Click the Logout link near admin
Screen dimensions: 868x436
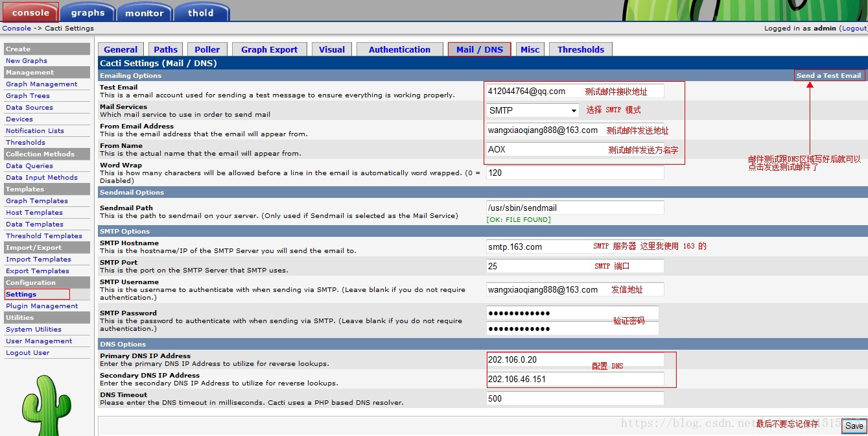[854, 29]
